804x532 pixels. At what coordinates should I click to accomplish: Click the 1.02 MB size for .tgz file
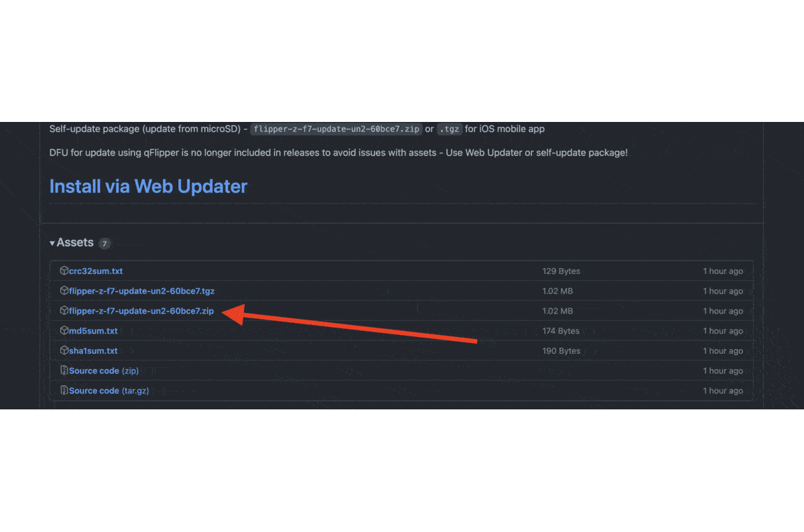point(557,291)
